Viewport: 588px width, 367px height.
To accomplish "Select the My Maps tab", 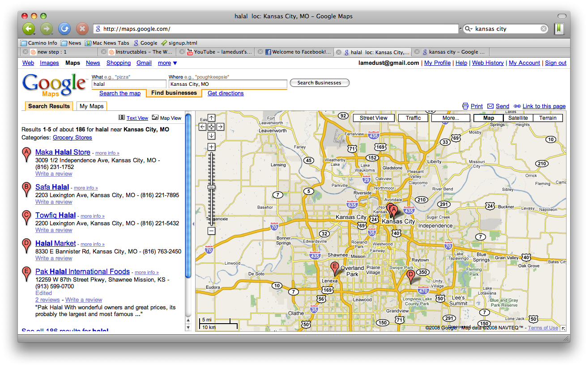I will (91, 106).
